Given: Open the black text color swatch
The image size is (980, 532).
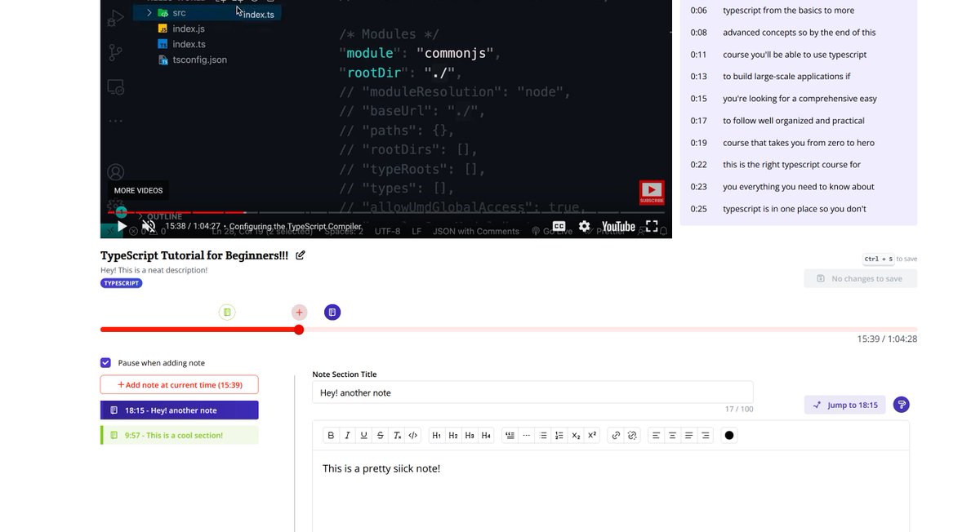Looking at the screenshot, I should click(x=729, y=436).
